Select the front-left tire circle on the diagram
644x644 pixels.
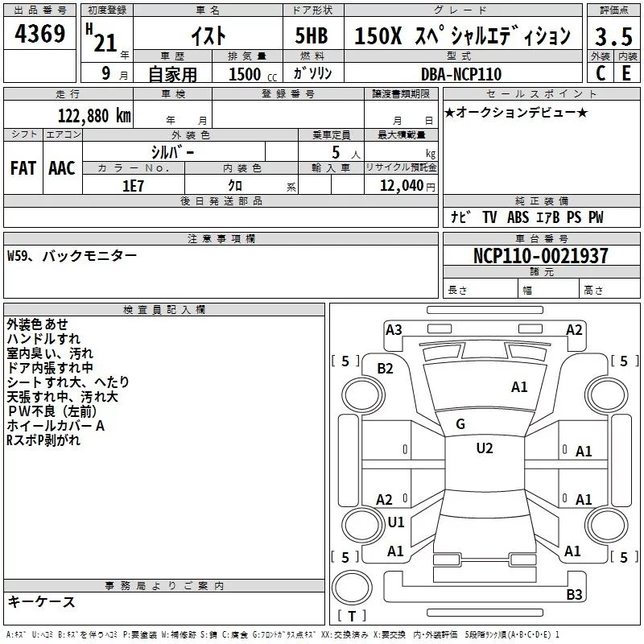point(363,395)
